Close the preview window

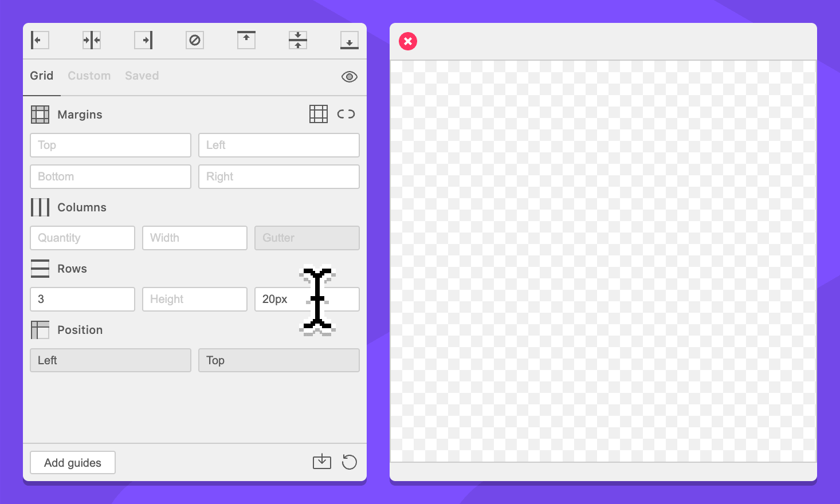tap(408, 41)
